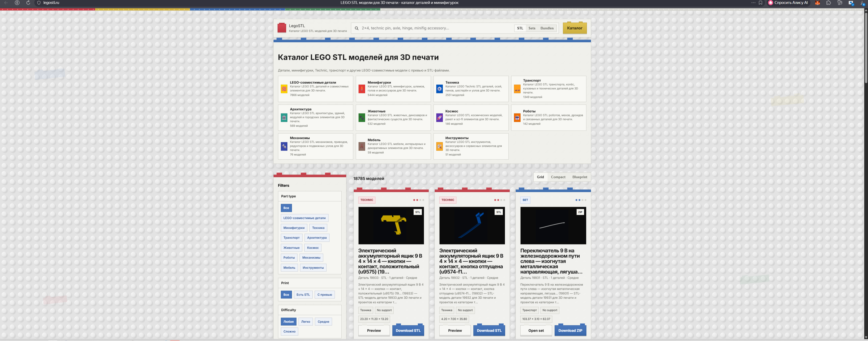
Task: Click the red LegoSTL brick logo
Action: 282,28
